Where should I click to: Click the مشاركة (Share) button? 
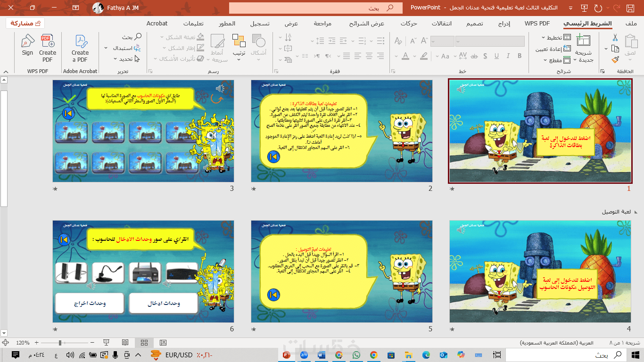[x=25, y=24]
